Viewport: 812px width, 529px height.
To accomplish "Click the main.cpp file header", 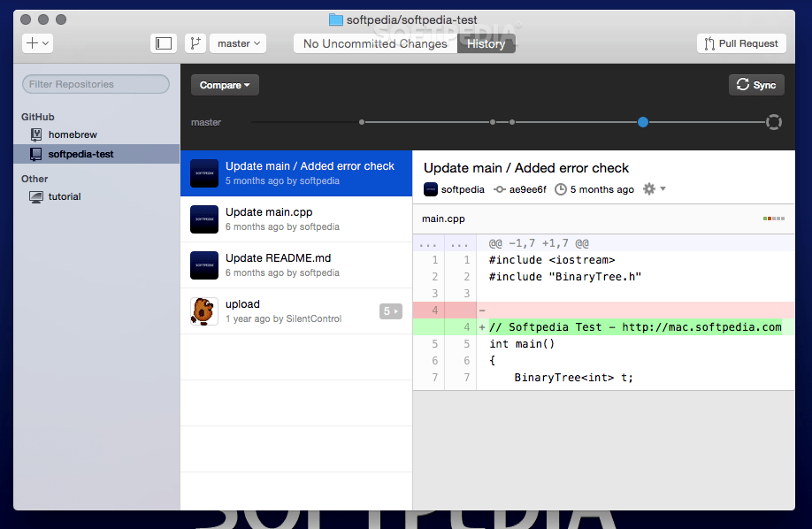I will click(604, 218).
